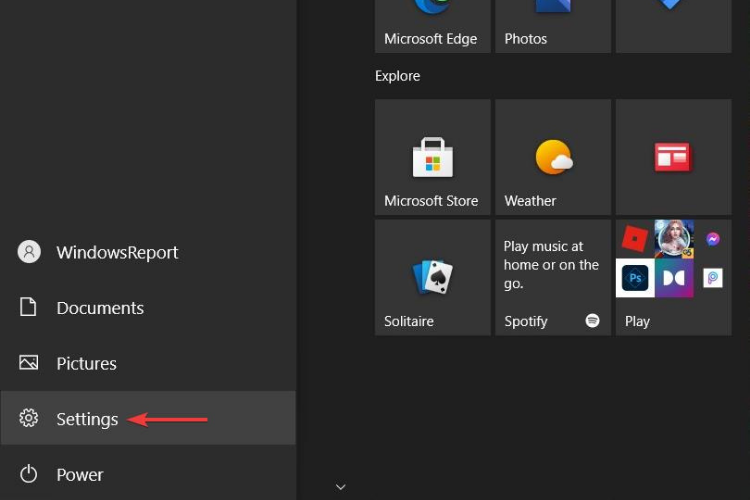Launch the Microsoft Edge tile

click(433, 26)
